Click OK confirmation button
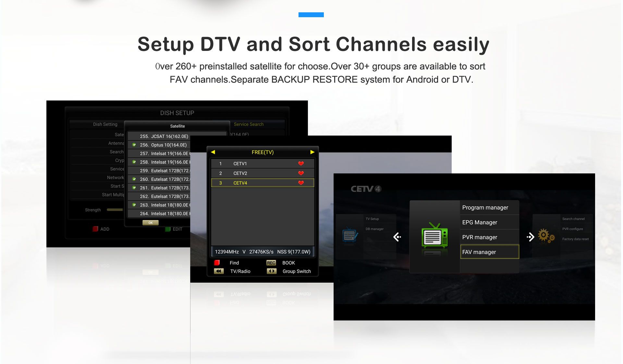623x364 pixels. [149, 222]
